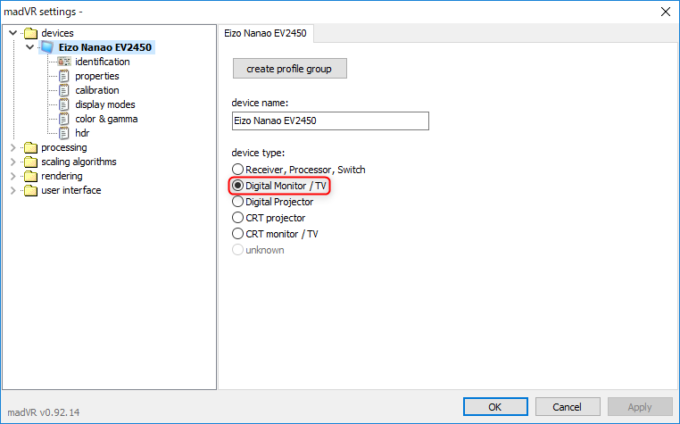The width and height of the screenshot is (680, 424).
Task: Expand the processing folder
Action: tap(13, 148)
